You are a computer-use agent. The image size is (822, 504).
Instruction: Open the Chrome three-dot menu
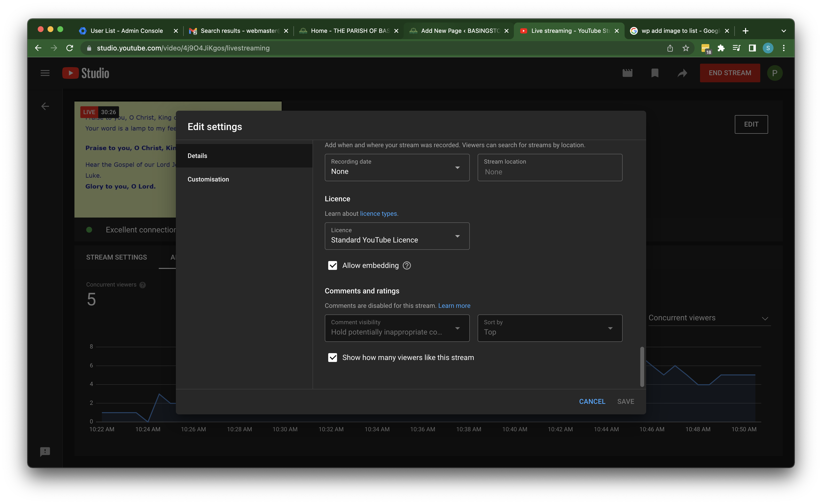tap(784, 48)
